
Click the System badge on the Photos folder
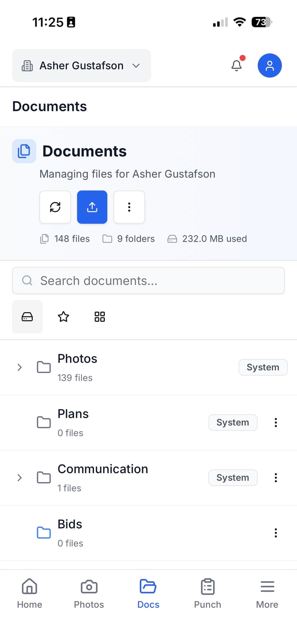263,367
